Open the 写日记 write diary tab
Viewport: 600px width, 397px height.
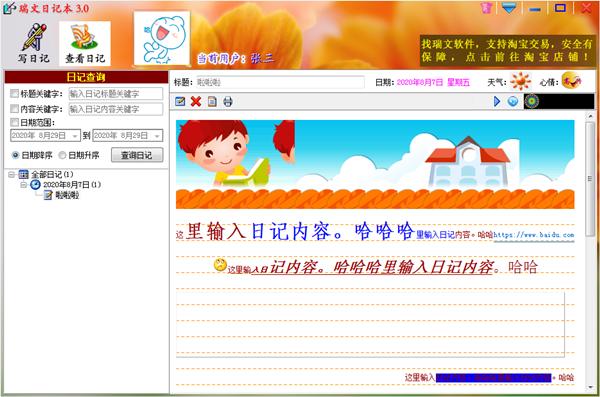pyautogui.click(x=34, y=43)
